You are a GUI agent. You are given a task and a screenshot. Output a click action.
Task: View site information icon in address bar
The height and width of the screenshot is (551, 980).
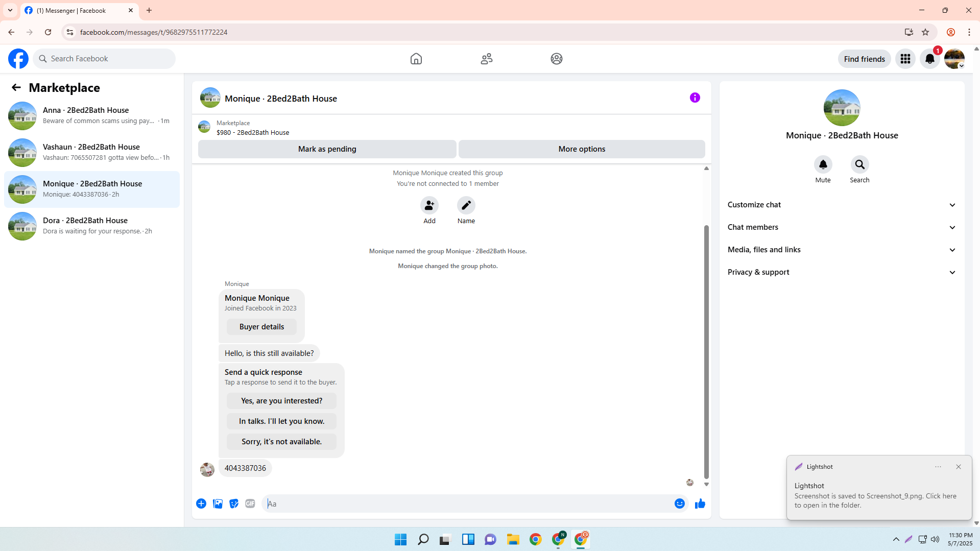click(70, 32)
